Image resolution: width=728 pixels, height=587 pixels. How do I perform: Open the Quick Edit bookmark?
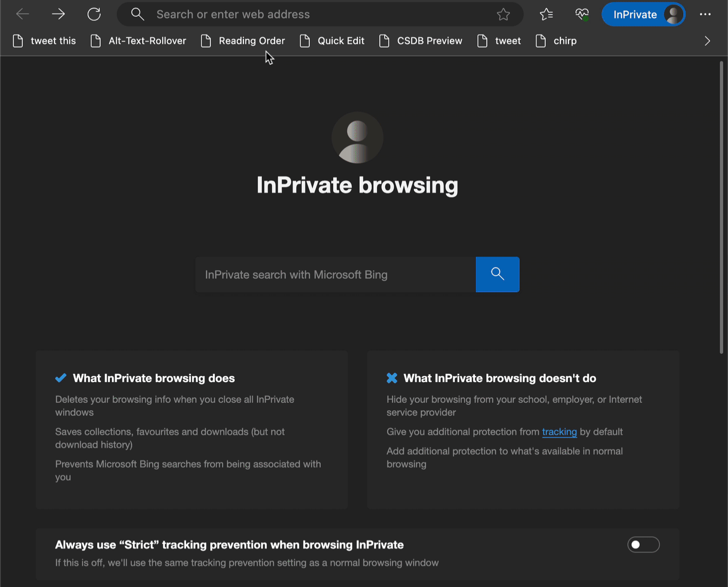(x=332, y=41)
